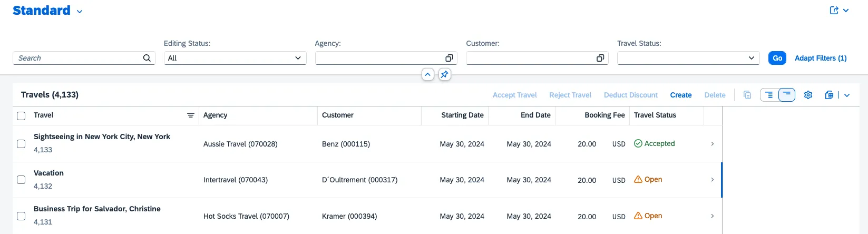Open Adapt Filters (1) link
Screen dimensions: 868x234
pos(821,58)
